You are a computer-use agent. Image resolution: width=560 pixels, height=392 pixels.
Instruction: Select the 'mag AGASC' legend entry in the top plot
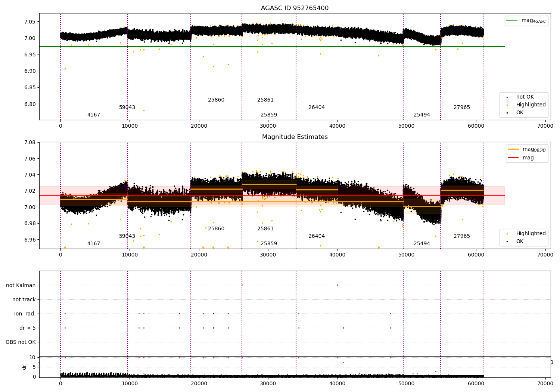[x=526, y=21]
